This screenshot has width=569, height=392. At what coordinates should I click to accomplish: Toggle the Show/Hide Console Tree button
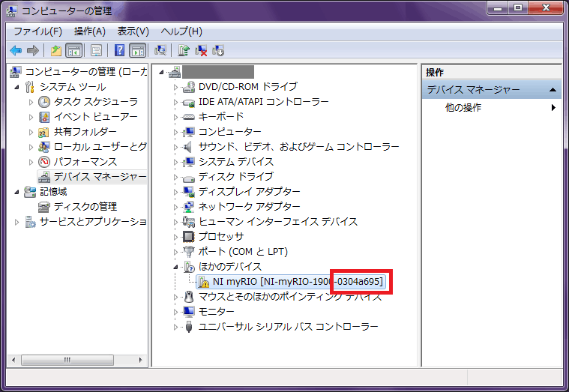coord(73,51)
